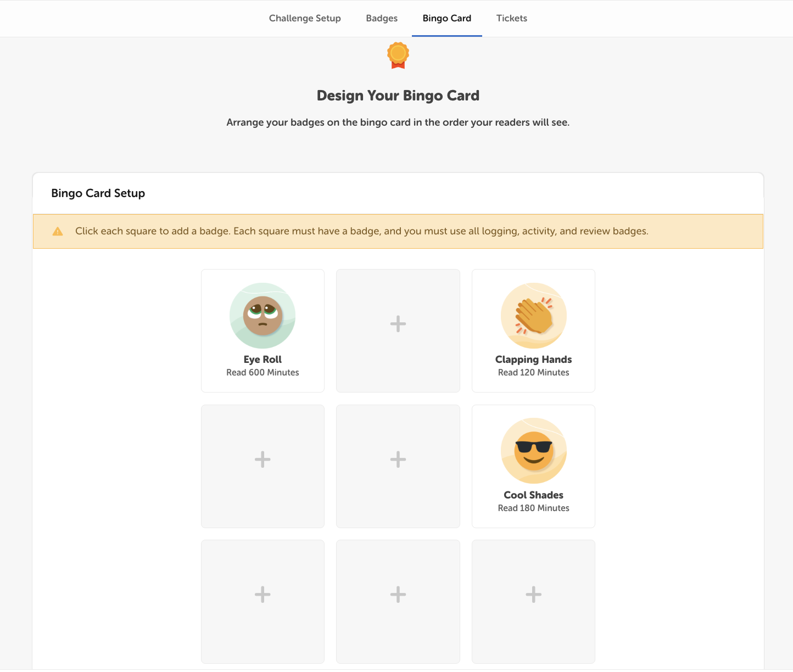Click the Clapping Hands badge icon
This screenshot has height=672, width=793.
(533, 316)
